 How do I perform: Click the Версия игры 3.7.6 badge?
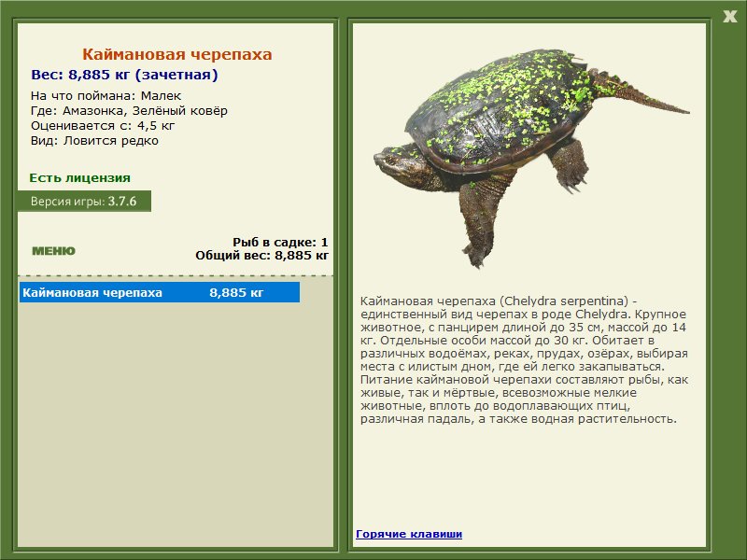(x=84, y=201)
